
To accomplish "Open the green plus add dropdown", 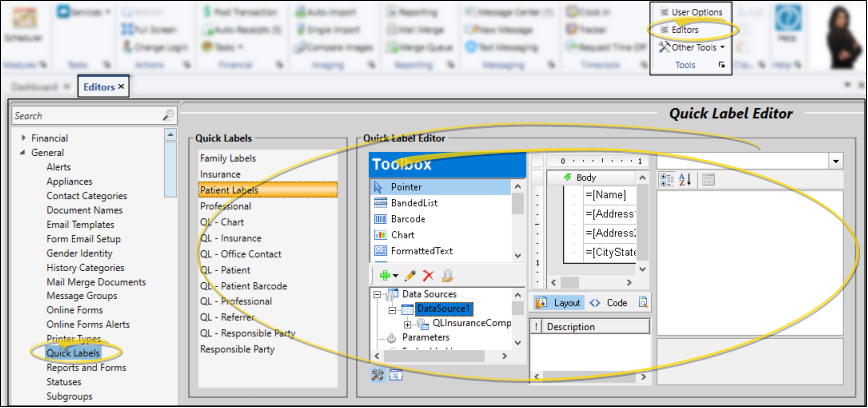I will [387, 275].
